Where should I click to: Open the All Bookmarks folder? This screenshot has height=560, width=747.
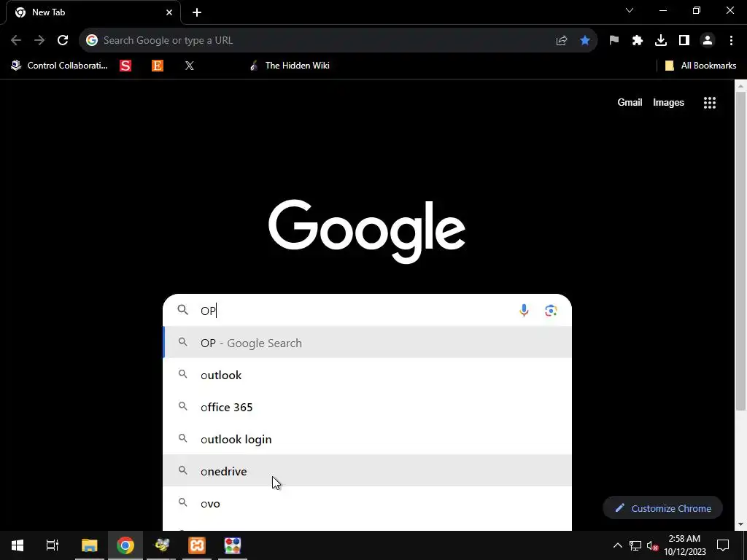tap(700, 66)
